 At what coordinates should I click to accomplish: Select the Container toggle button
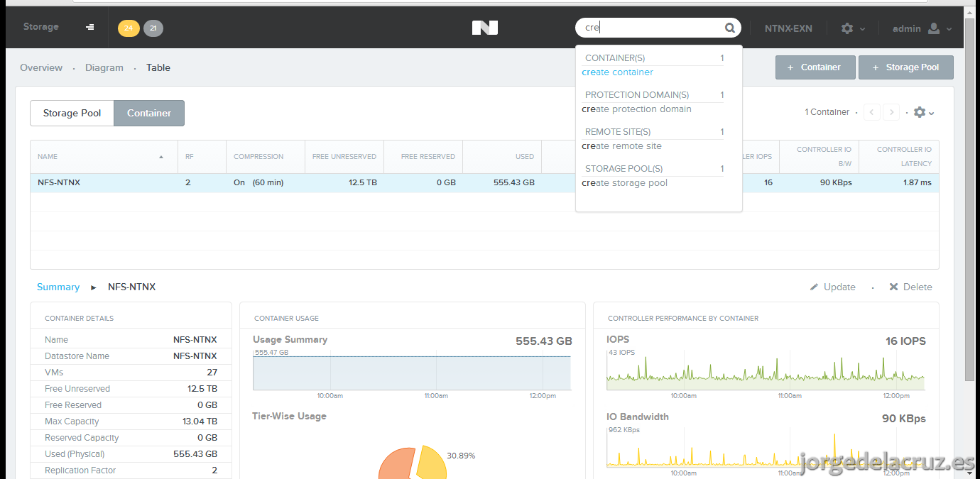[149, 113]
